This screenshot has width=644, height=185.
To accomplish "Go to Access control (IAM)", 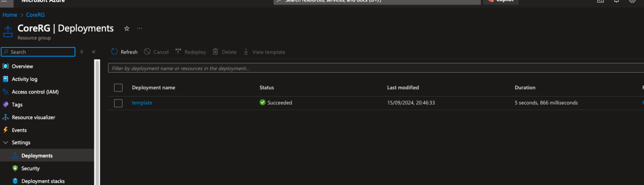I will [x=35, y=92].
